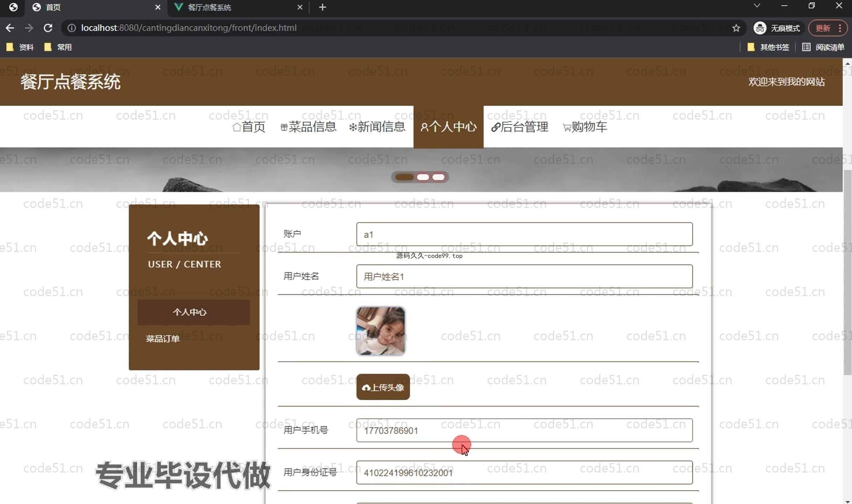Viewport: 852px width, 504px height.
Task: Open the tab search dropdown chevron
Action: pos(757,6)
